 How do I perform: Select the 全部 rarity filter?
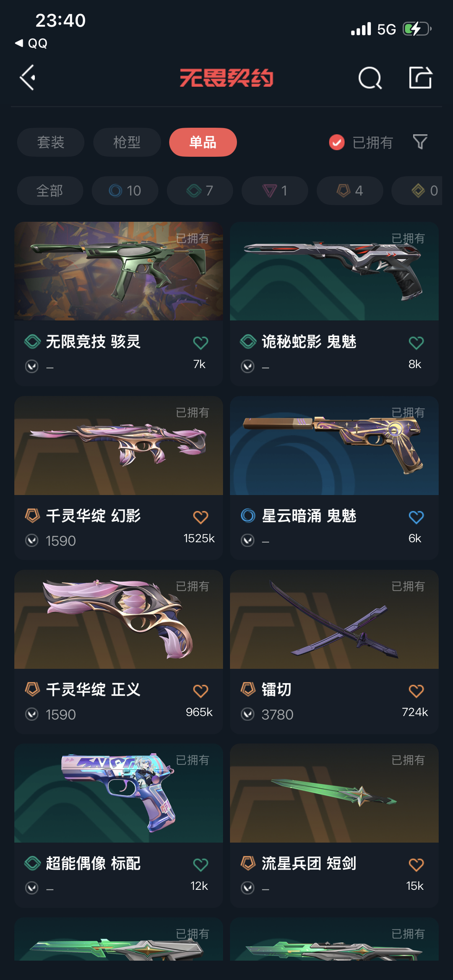click(50, 190)
